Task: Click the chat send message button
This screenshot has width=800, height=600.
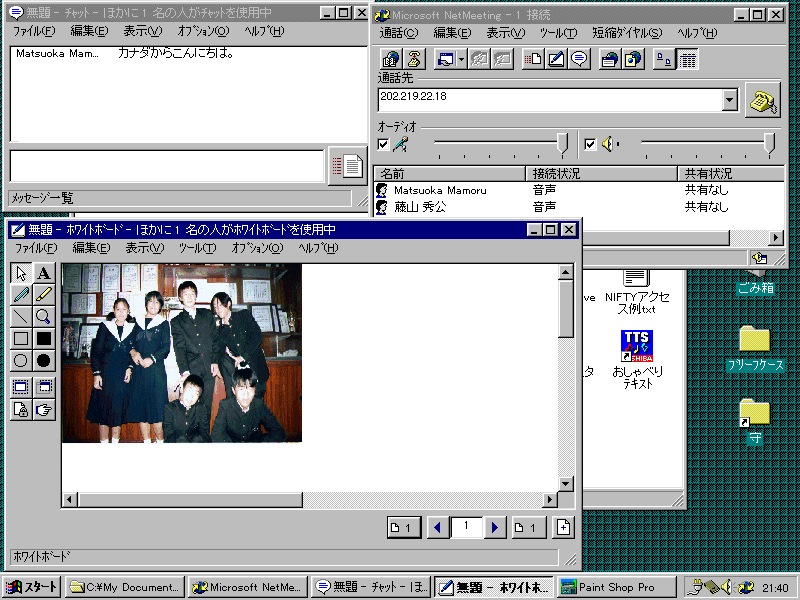Action: 347,166
